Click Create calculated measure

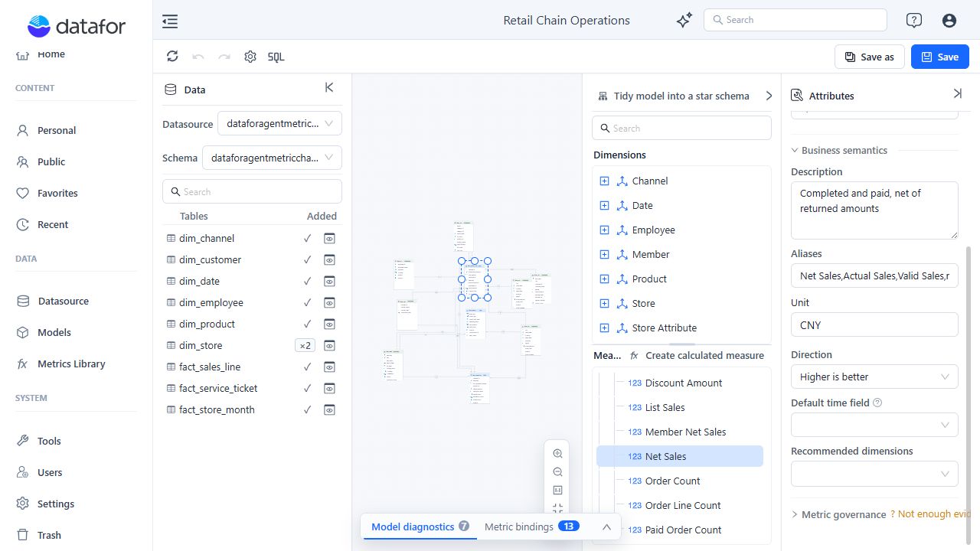click(704, 355)
